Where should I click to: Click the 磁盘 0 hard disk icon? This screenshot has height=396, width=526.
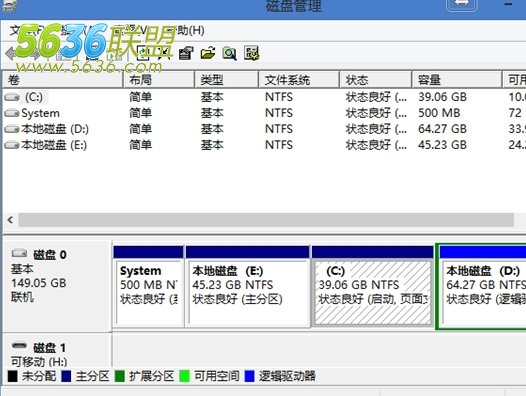pos(19,253)
